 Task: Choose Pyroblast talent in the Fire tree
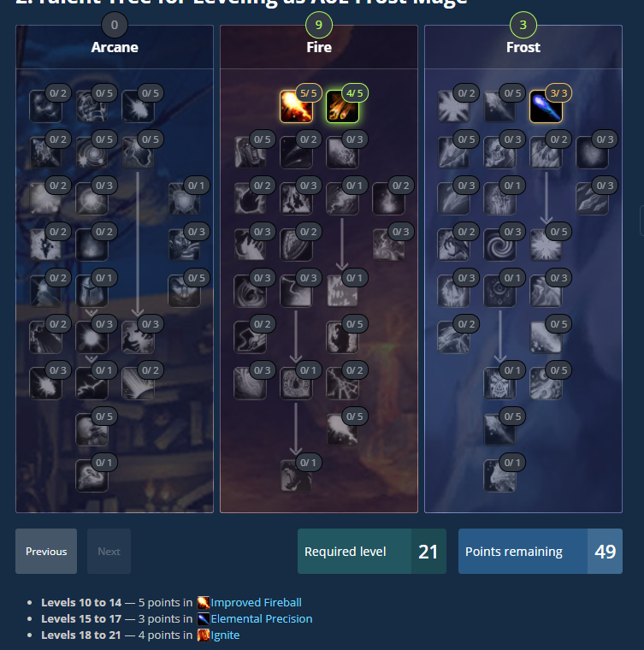pos(342,199)
